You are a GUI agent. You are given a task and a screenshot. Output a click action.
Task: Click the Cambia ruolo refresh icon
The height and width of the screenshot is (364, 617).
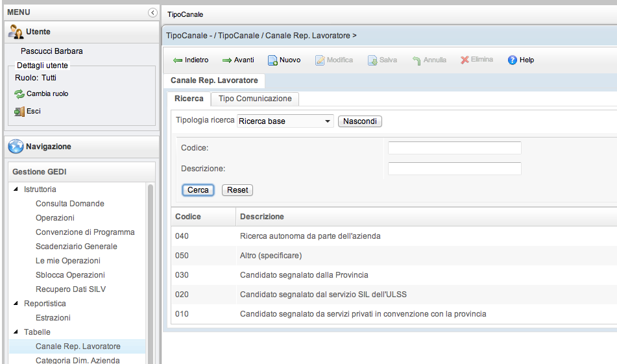[19, 94]
